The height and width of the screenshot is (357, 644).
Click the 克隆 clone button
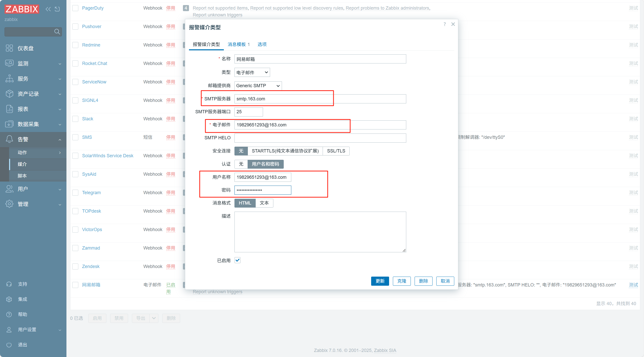[x=402, y=281]
